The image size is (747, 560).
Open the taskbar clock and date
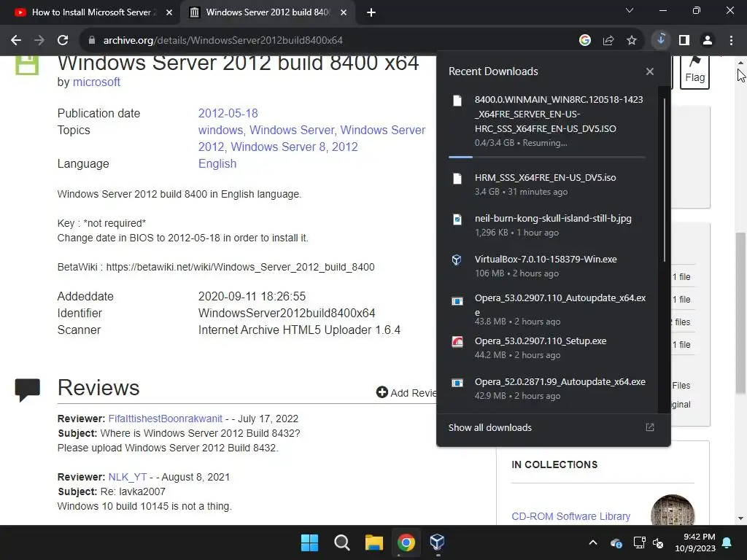click(x=695, y=542)
